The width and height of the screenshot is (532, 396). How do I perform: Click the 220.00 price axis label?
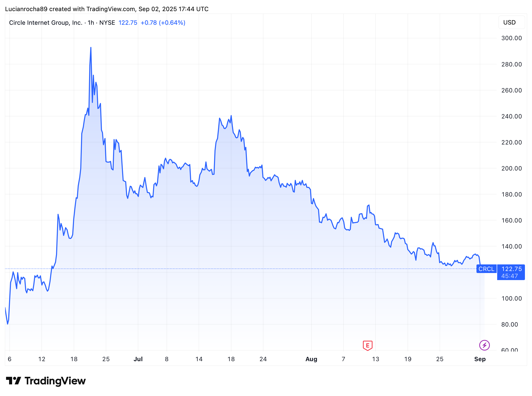pyautogui.click(x=511, y=142)
